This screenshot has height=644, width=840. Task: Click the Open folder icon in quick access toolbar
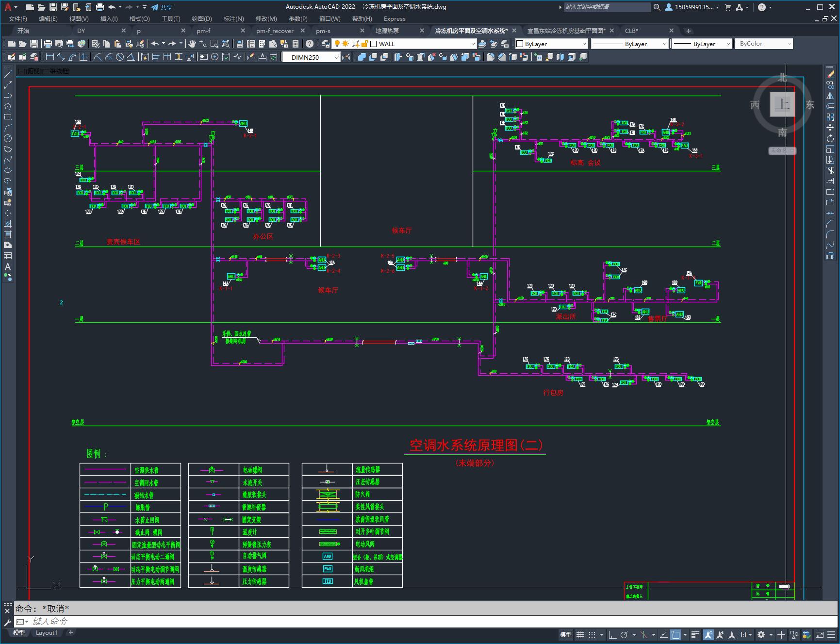(x=42, y=7)
